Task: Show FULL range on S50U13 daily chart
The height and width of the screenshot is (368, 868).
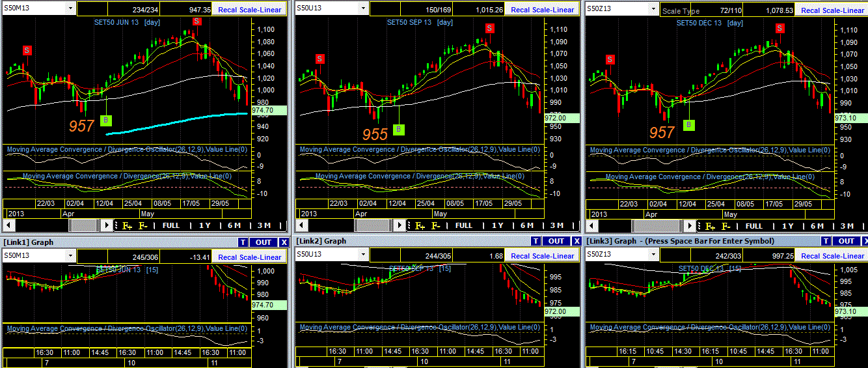Action: (x=464, y=225)
